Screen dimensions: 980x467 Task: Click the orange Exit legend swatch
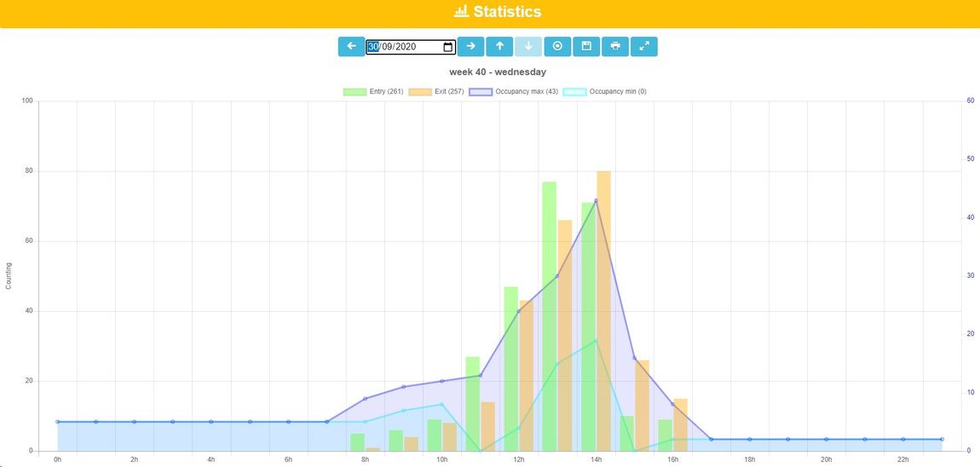(x=419, y=92)
